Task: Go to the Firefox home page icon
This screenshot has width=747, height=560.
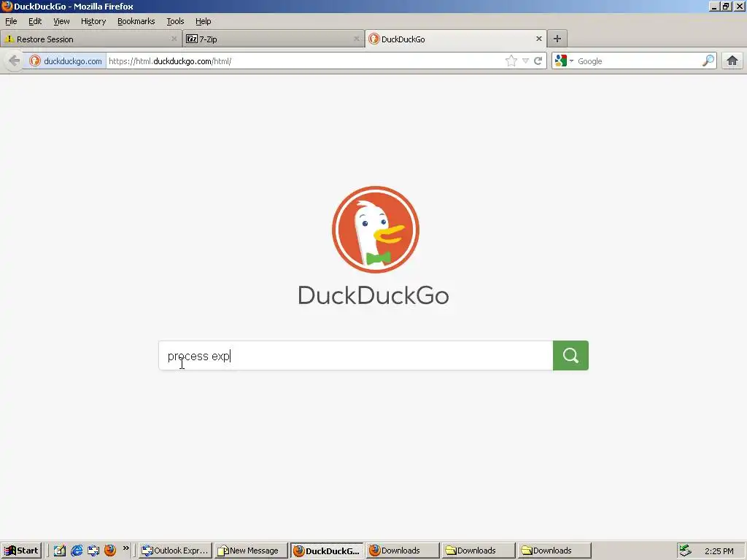Action: point(732,61)
